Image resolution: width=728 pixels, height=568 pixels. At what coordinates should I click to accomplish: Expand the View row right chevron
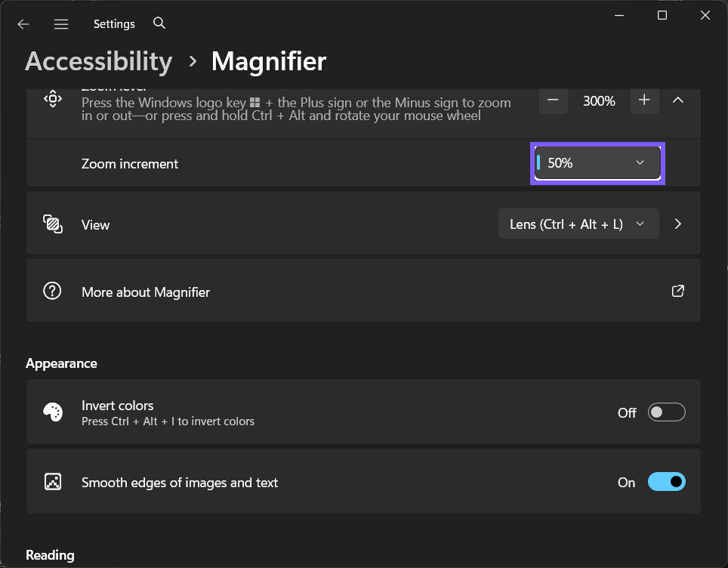(678, 224)
